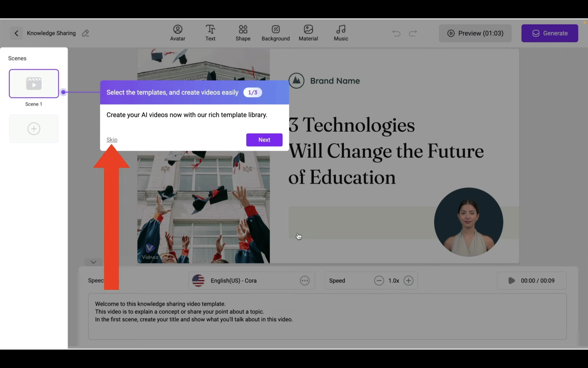The image size is (588, 368).
Task: Open the English(US) - Cora voice selector
Action: [x=252, y=281]
